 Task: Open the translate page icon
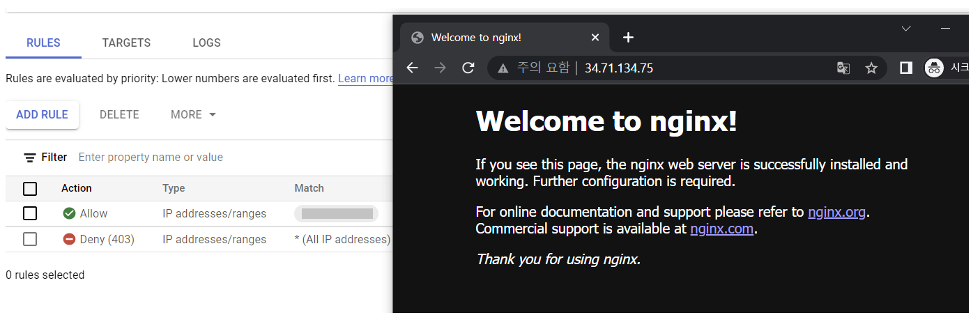tap(843, 68)
